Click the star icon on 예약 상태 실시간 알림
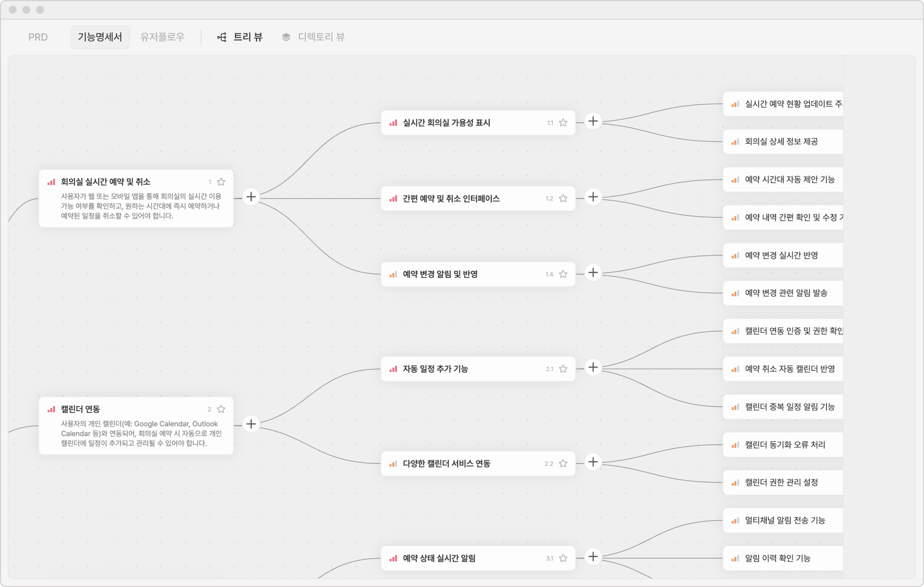Viewport: 924px width, 587px height. [563, 559]
